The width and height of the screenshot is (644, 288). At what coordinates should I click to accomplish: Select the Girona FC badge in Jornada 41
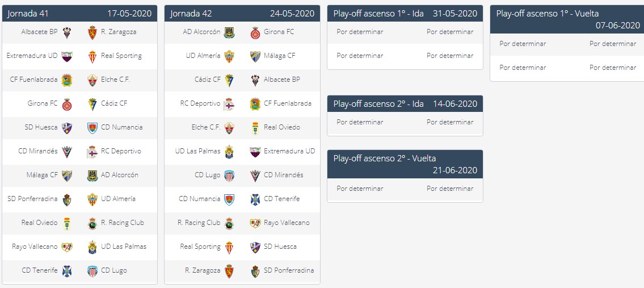[66, 104]
